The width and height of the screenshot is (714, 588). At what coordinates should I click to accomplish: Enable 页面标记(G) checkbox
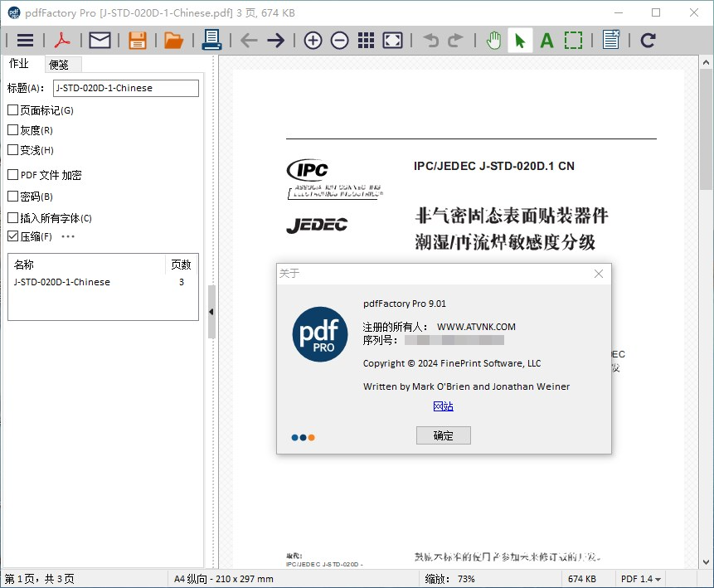tap(12, 109)
